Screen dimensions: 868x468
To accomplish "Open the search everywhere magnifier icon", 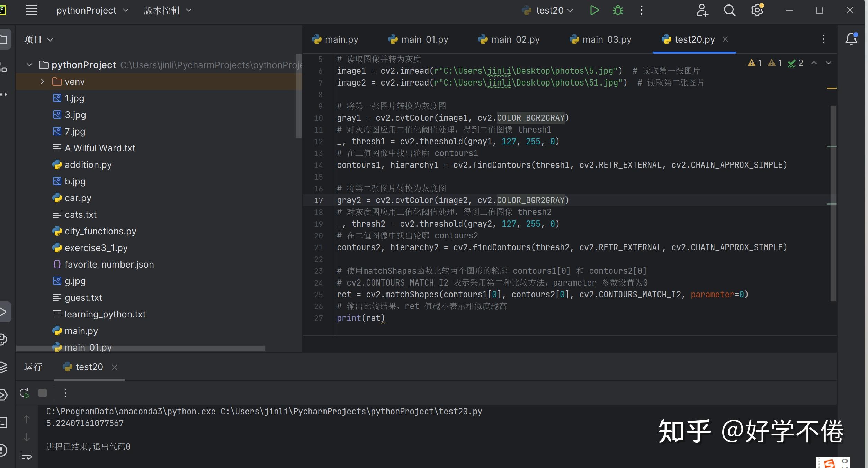I will click(x=730, y=10).
